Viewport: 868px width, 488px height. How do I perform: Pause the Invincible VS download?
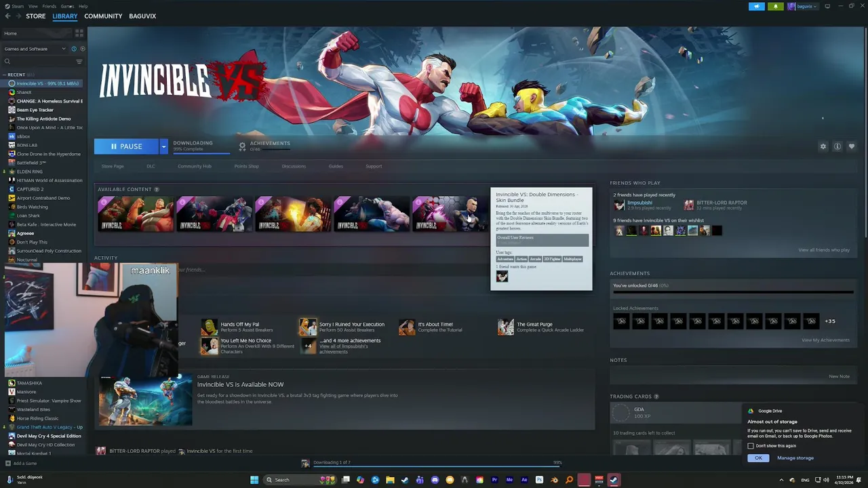click(x=127, y=146)
